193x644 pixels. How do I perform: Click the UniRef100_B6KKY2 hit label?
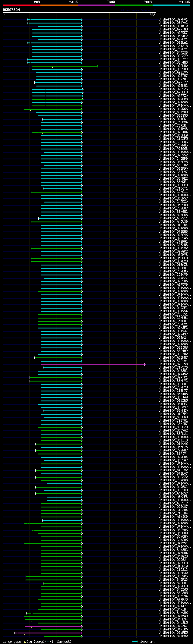173,381
